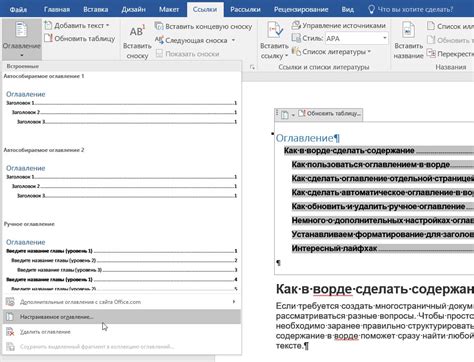Select the Ссылки ribbon tab
474x362 pixels.
(x=205, y=9)
